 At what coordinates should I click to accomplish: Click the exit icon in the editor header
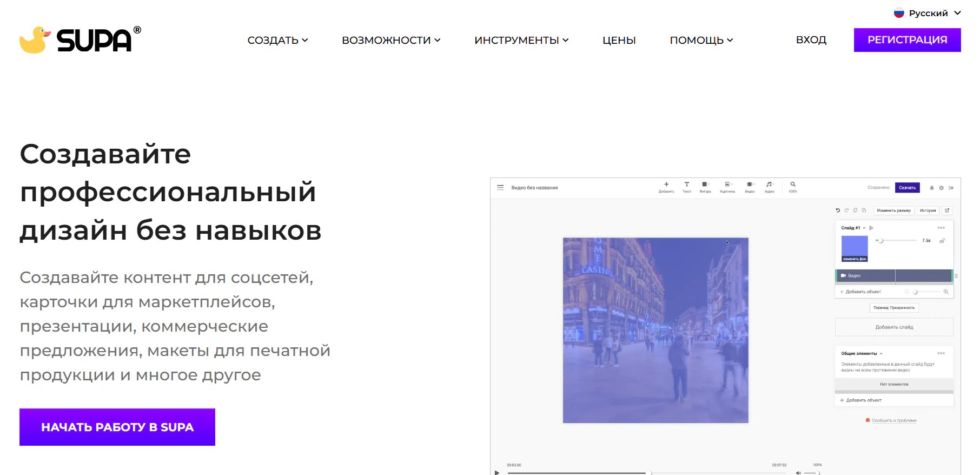(x=951, y=188)
